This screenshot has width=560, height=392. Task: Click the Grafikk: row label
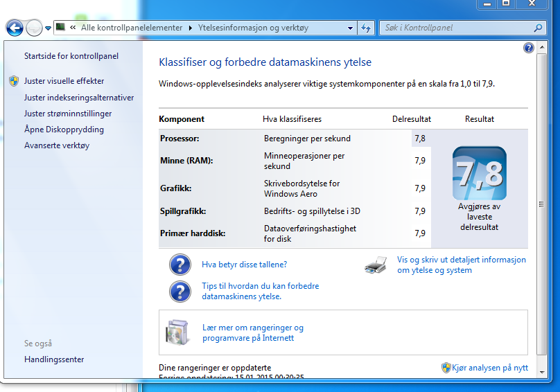[x=176, y=188]
